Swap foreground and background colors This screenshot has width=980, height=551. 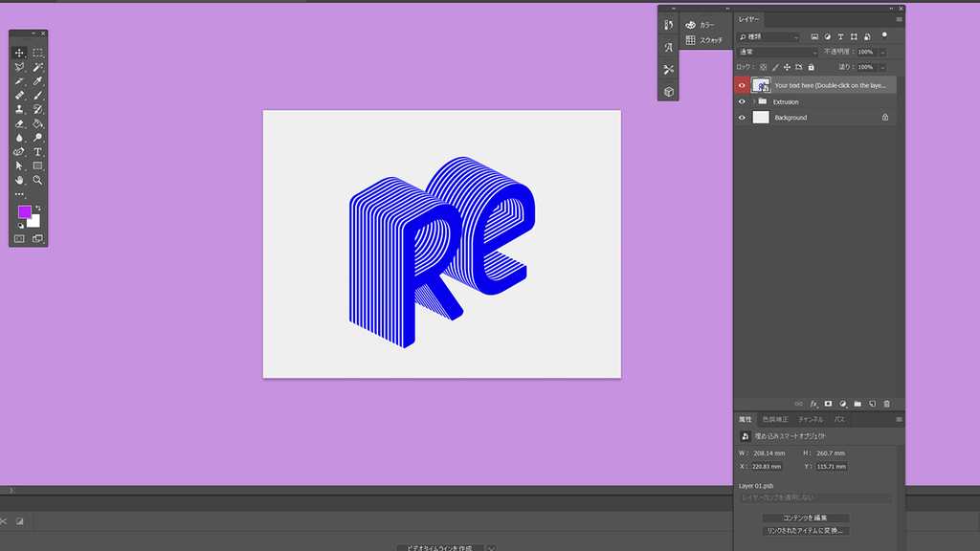click(38, 208)
